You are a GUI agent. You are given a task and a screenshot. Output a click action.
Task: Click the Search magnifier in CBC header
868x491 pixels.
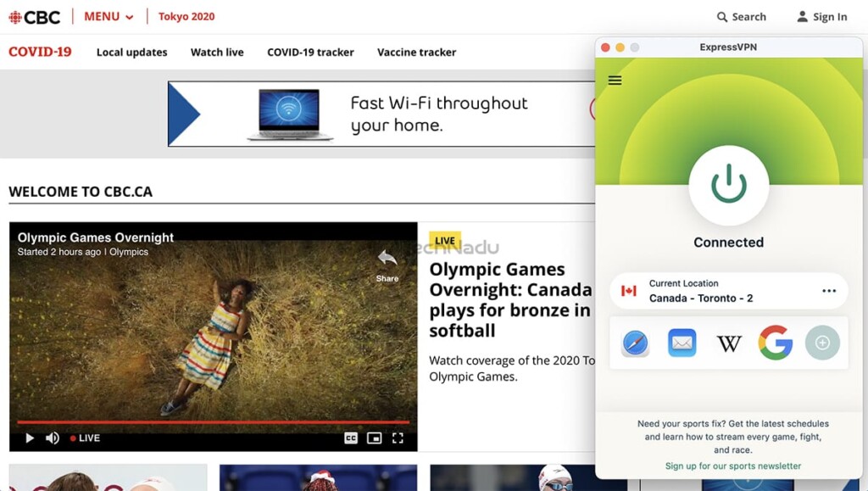tap(722, 17)
